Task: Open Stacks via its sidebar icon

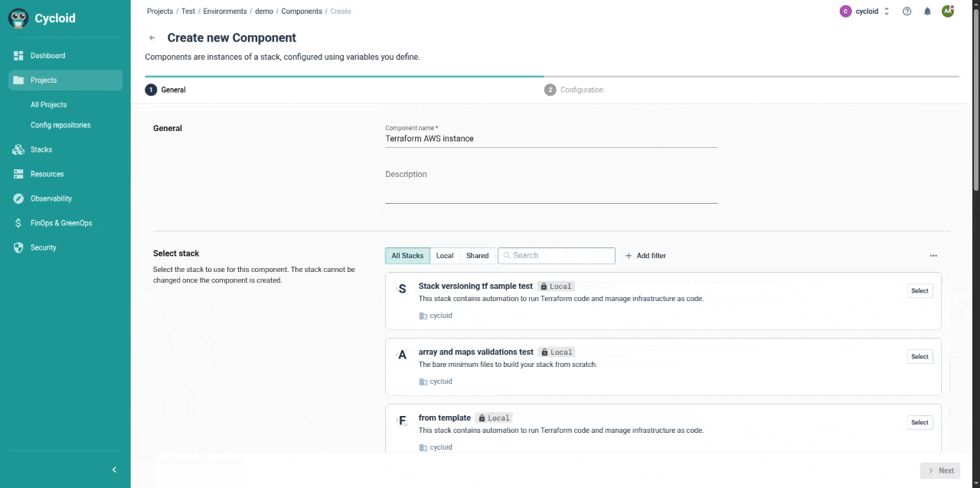Action: pyautogui.click(x=18, y=150)
